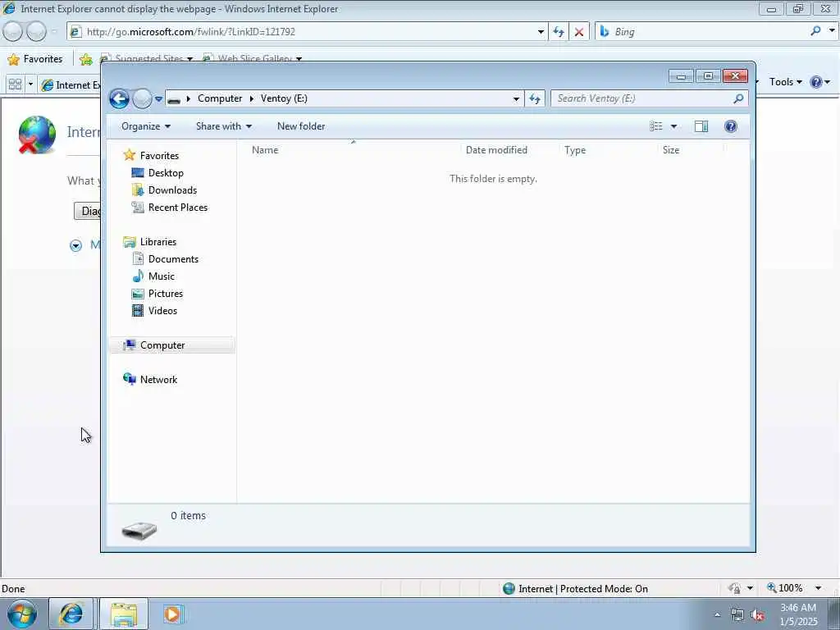Viewport: 840px width, 630px height.
Task: Click the drive icon in details pane
Action: coord(139,531)
